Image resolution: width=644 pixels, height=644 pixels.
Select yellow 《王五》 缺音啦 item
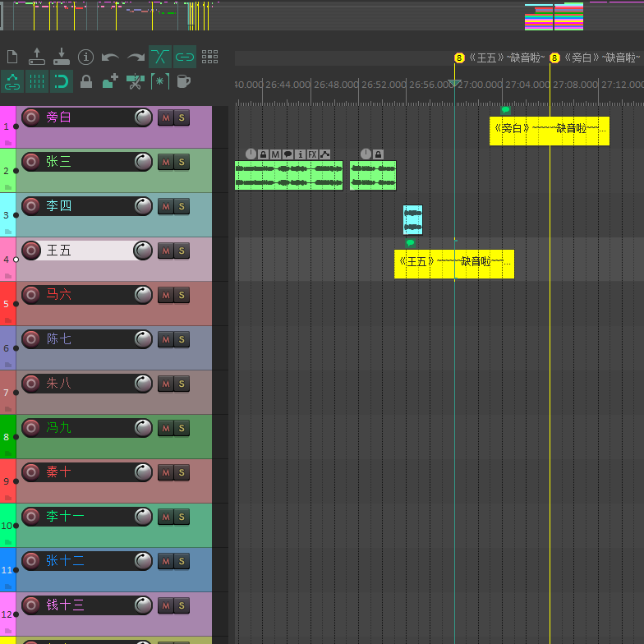coord(453,264)
